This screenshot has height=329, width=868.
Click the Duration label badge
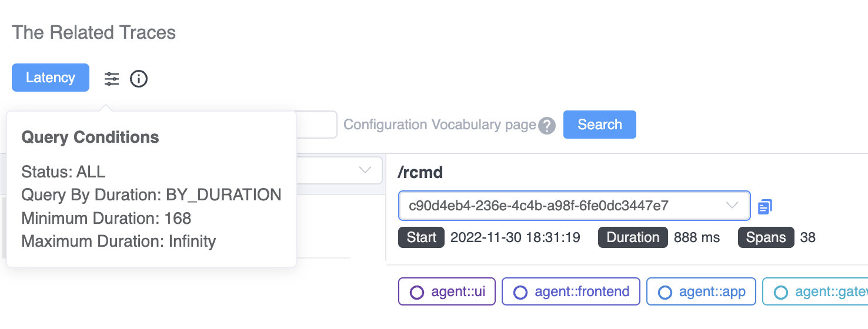click(633, 237)
